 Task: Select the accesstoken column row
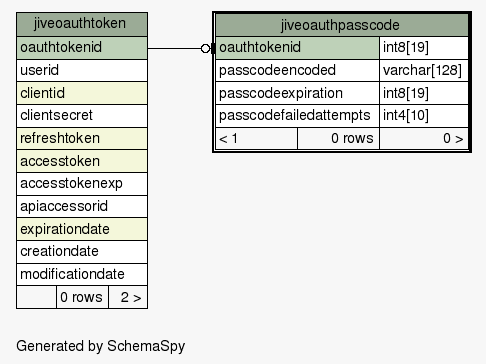pyautogui.click(x=82, y=161)
